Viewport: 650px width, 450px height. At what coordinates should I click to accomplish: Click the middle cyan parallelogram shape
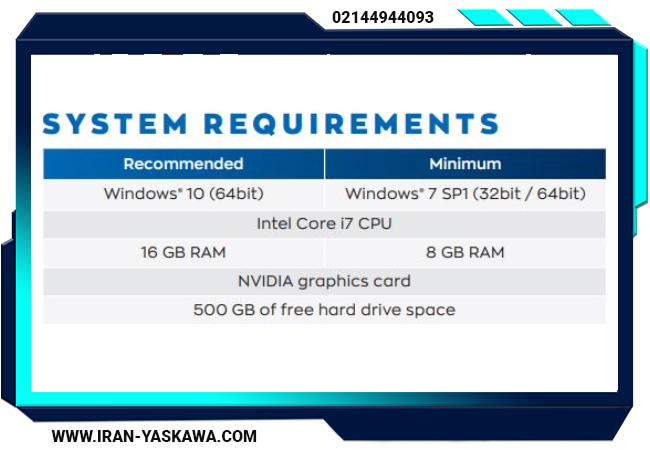point(534,17)
